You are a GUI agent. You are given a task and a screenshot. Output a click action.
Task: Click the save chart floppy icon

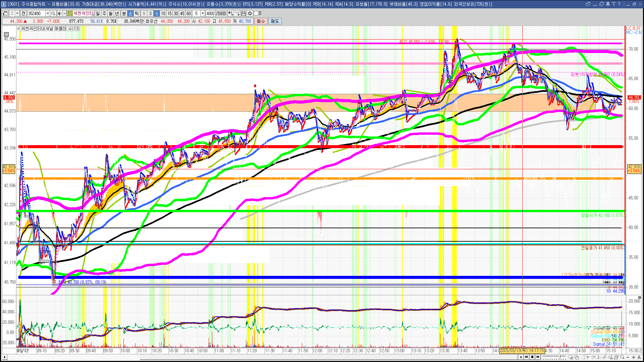point(244,13)
